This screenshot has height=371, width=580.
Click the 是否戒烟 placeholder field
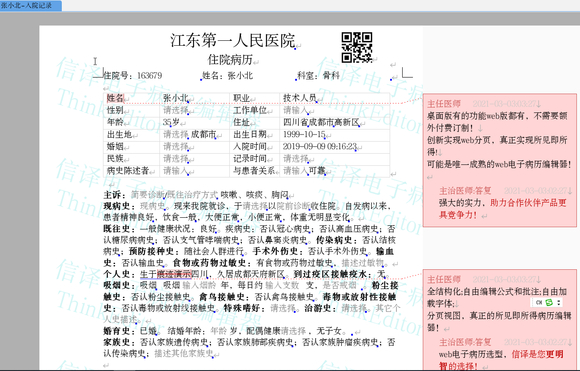340,286
